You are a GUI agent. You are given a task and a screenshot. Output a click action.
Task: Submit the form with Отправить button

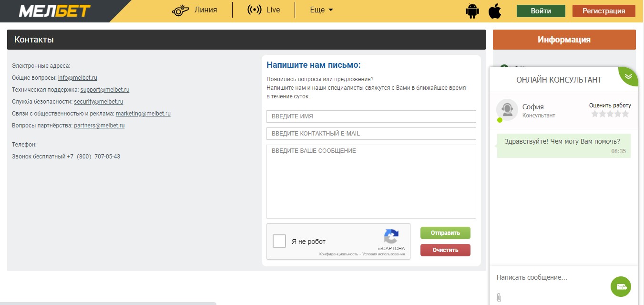(x=445, y=233)
